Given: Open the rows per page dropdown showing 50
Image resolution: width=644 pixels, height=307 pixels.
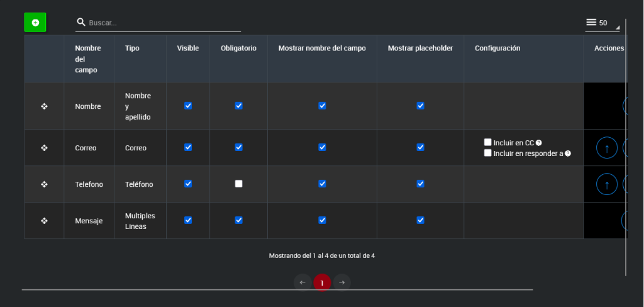Looking at the screenshot, I should pos(602,23).
